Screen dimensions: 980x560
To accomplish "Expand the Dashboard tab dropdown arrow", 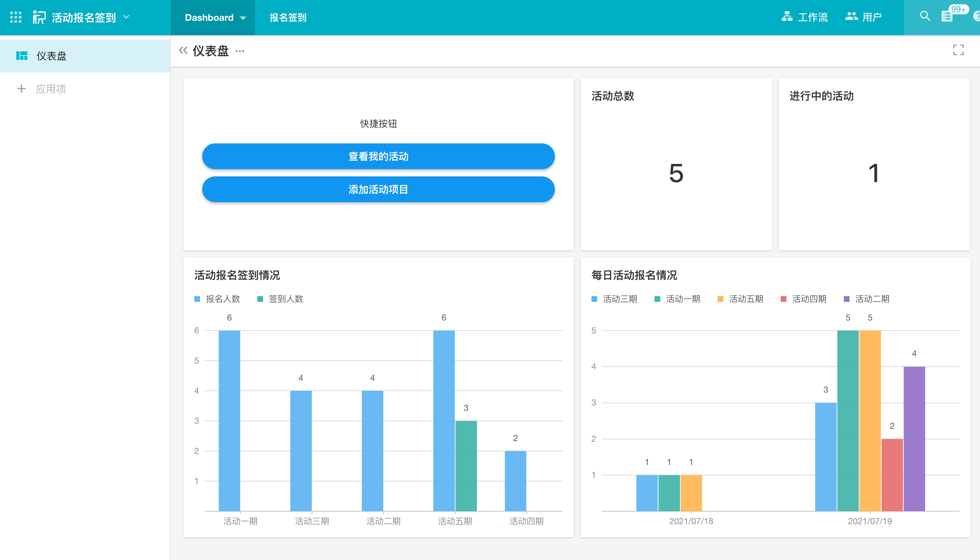I will pos(243,18).
